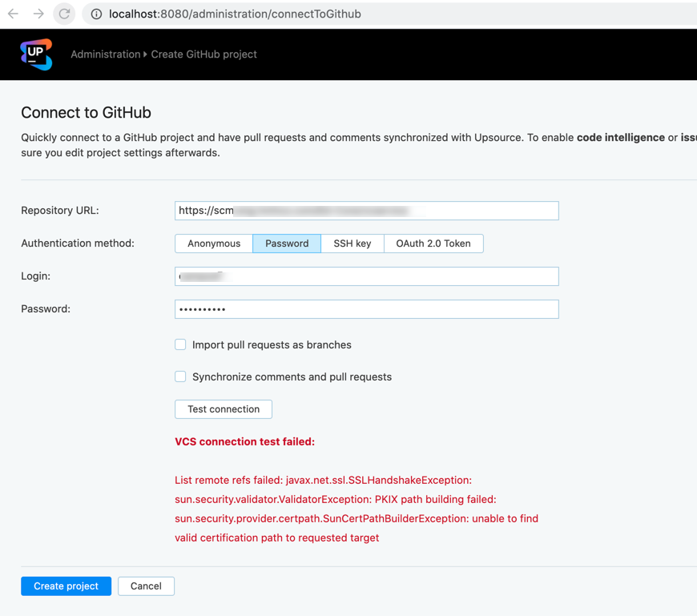Viewport: 697px width, 616px height.
Task: Select Password authentication method
Action: click(287, 244)
